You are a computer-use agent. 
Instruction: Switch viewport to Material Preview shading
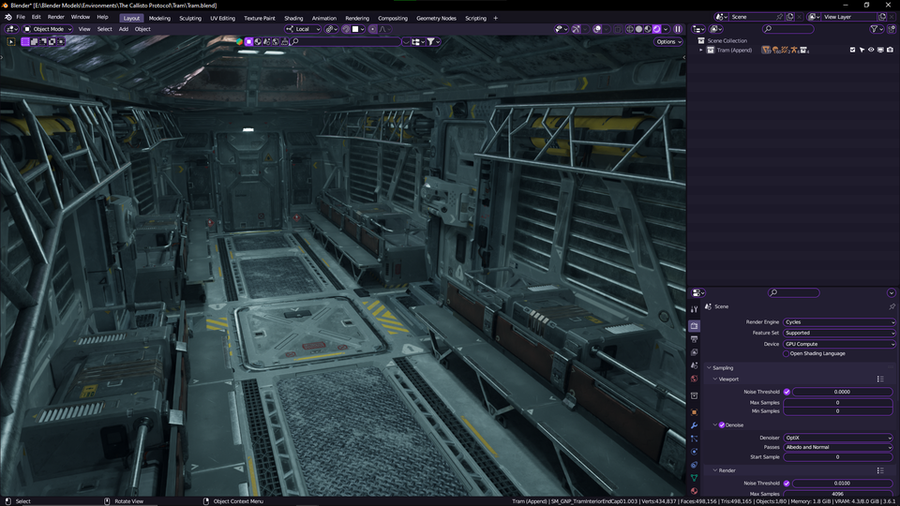pyautogui.click(x=648, y=29)
